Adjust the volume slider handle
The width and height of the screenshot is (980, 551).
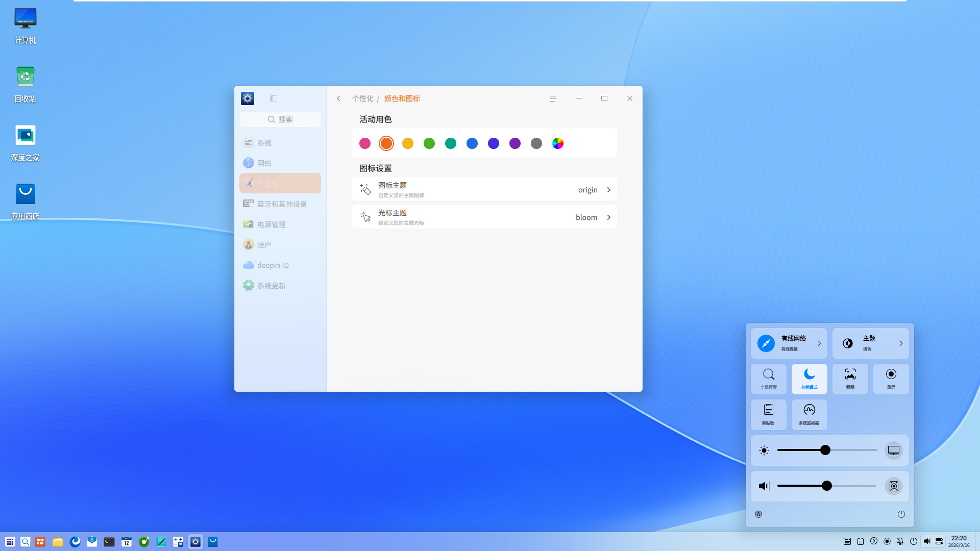pos(827,486)
